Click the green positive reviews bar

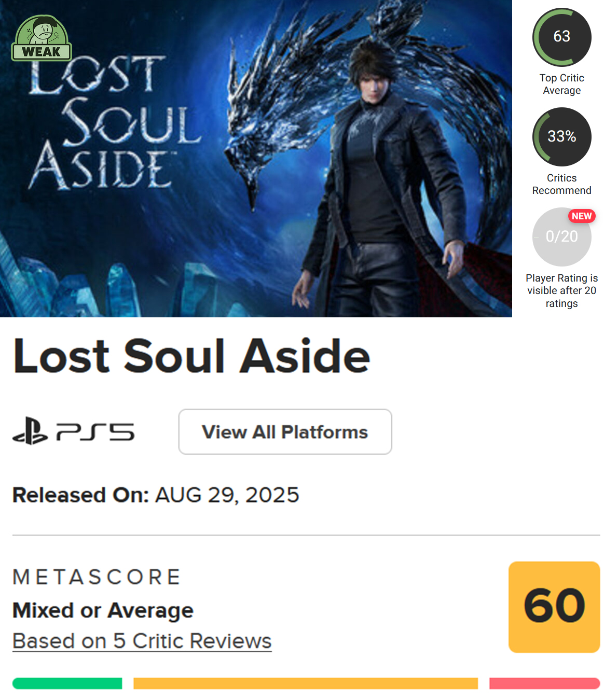(67, 683)
